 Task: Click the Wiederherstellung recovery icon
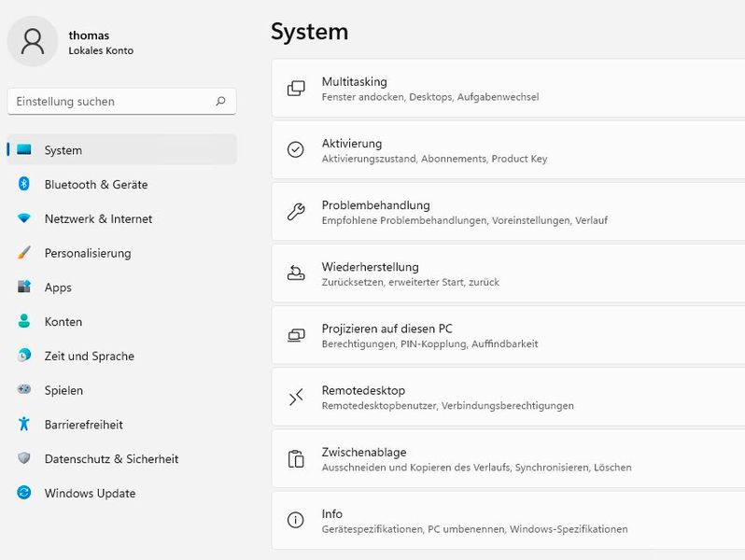[x=296, y=273]
